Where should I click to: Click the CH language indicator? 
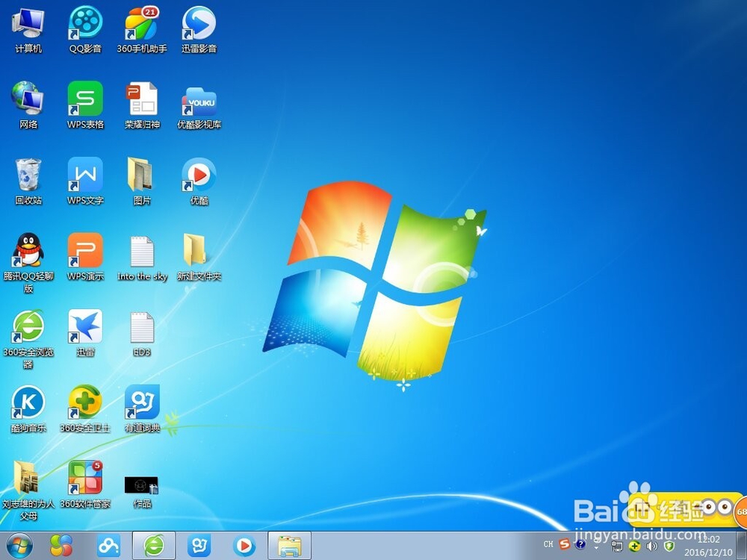[x=548, y=544]
